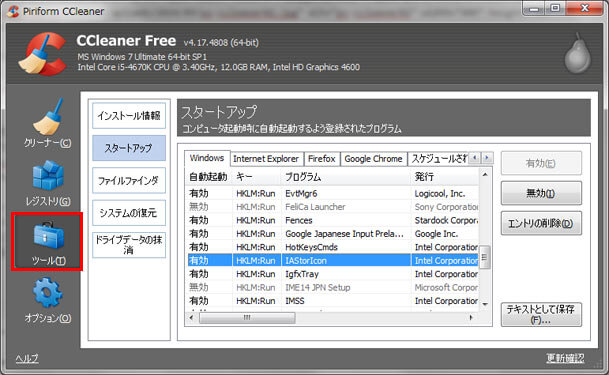Select the EvtMgr6 startup entry
The height and width of the screenshot is (375, 609).
tap(333, 193)
